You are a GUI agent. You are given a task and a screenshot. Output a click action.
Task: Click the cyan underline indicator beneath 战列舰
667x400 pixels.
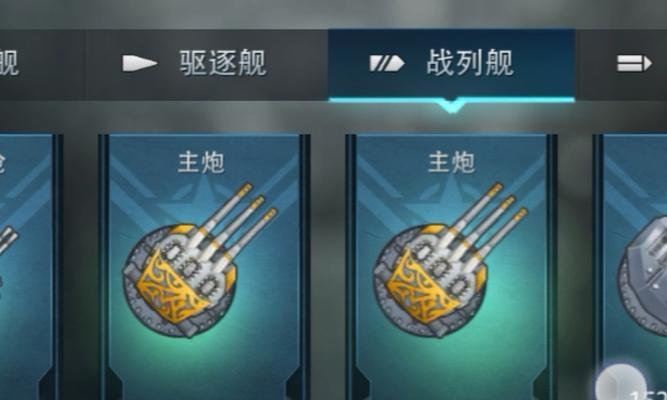tap(451, 100)
